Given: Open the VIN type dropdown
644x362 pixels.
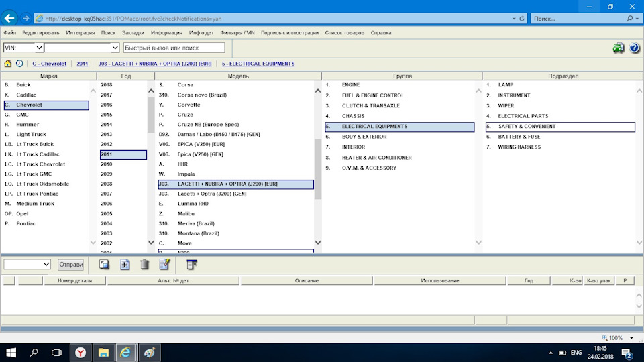Looking at the screenshot, I should (39, 48).
